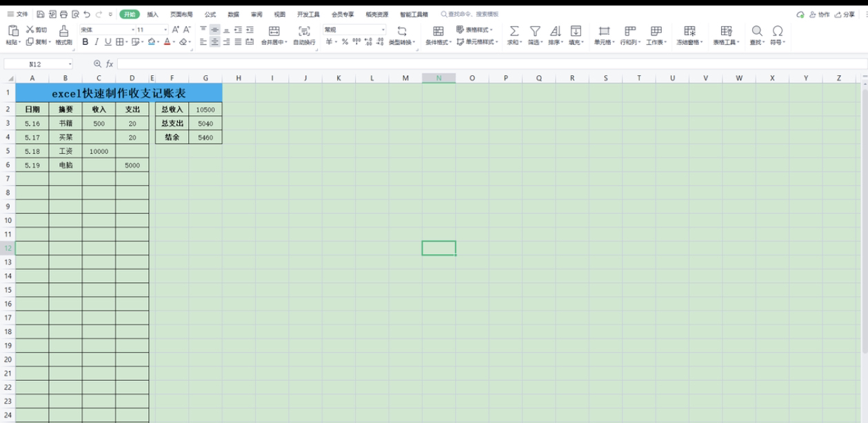Open the number format dropdown (常规)
This screenshot has width=868, height=423.
(x=383, y=30)
